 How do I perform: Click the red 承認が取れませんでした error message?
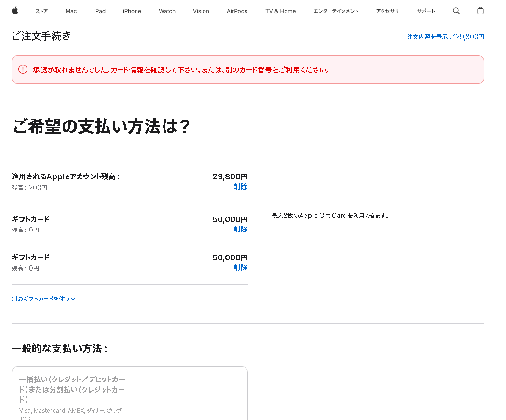(x=181, y=69)
